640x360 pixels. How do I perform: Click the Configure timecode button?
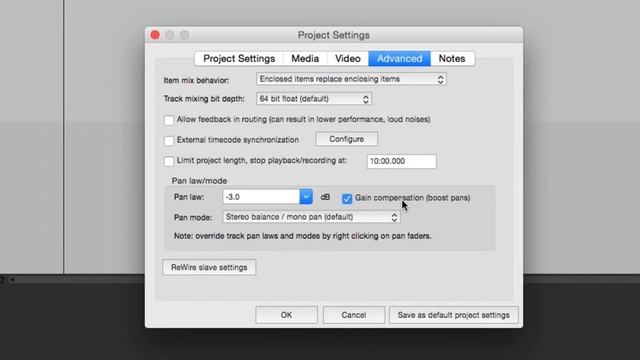[347, 139]
